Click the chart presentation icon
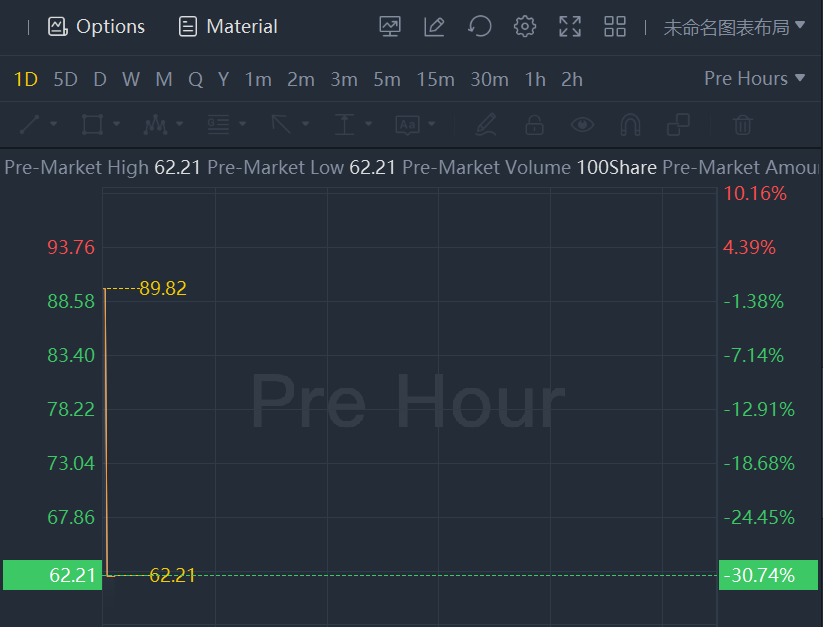This screenshot has height=627, width=823. tap(390, 27)
